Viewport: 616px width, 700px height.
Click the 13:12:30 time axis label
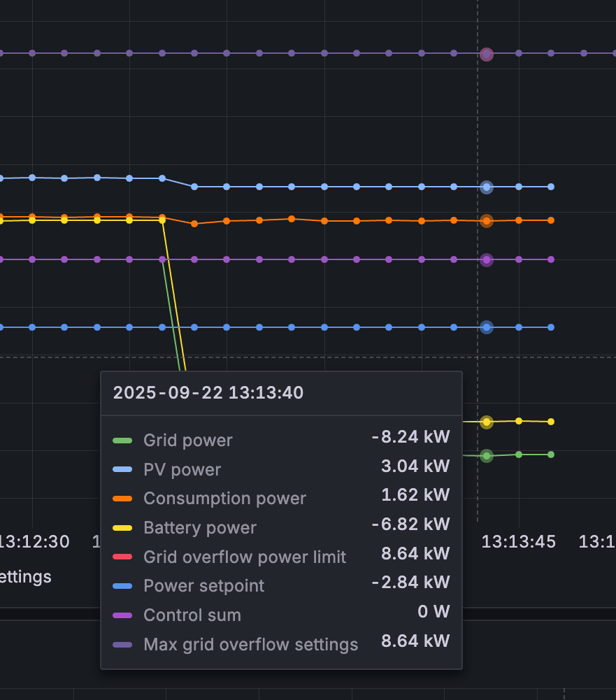coord(34,542)
